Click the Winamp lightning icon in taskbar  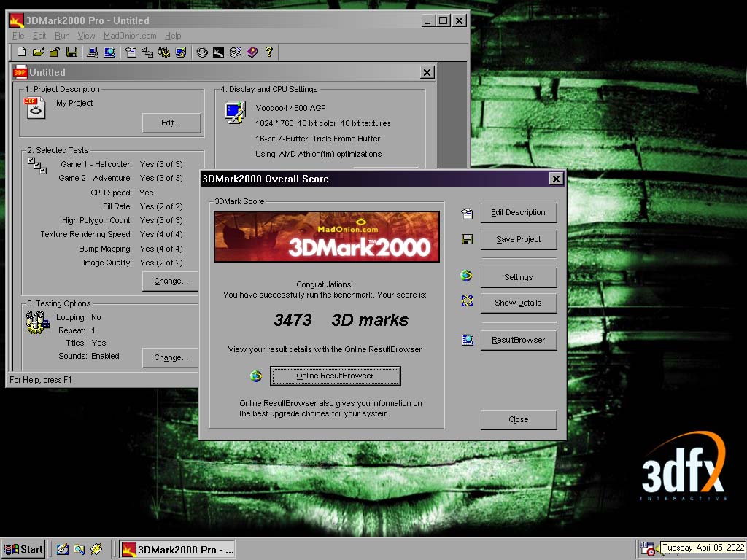pos(96,549)
